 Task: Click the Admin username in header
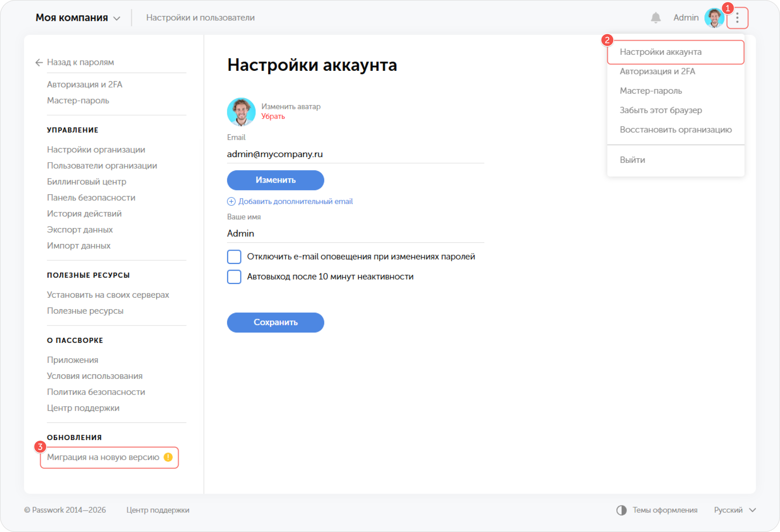(686, 17)
